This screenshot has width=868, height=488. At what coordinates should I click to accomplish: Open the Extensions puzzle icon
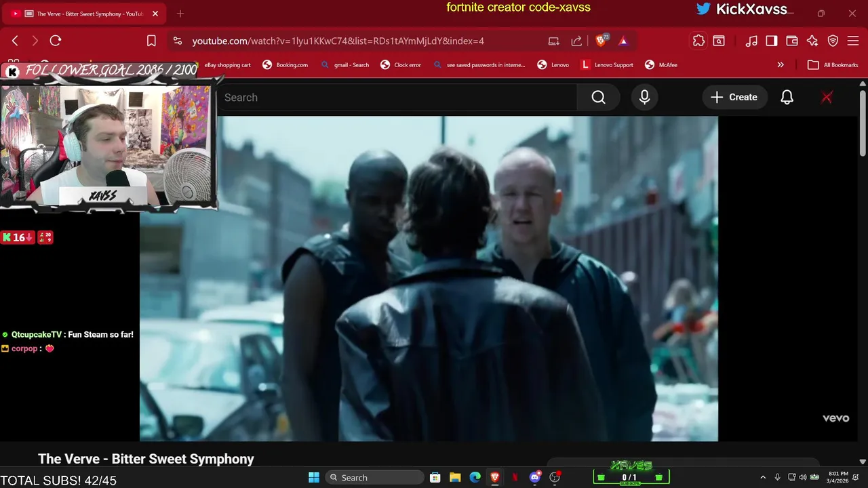698,41
